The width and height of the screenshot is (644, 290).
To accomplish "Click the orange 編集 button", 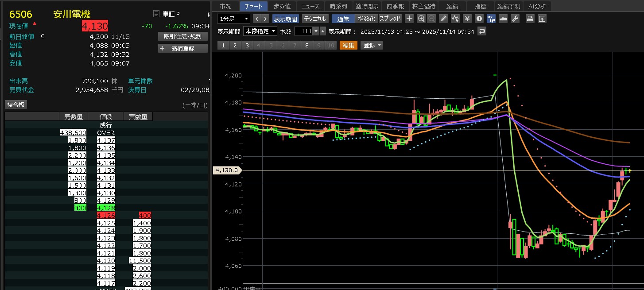I will pyautogui.click(x=348, y=45).
